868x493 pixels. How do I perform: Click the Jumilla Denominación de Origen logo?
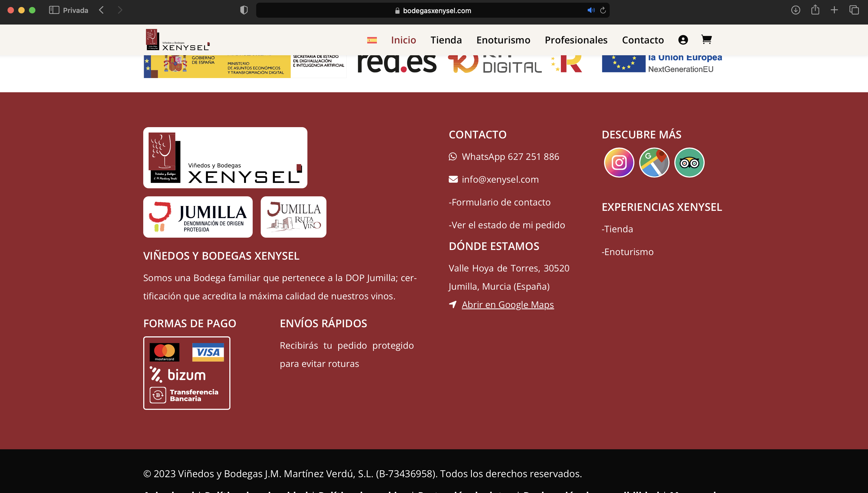coord(198,217)
